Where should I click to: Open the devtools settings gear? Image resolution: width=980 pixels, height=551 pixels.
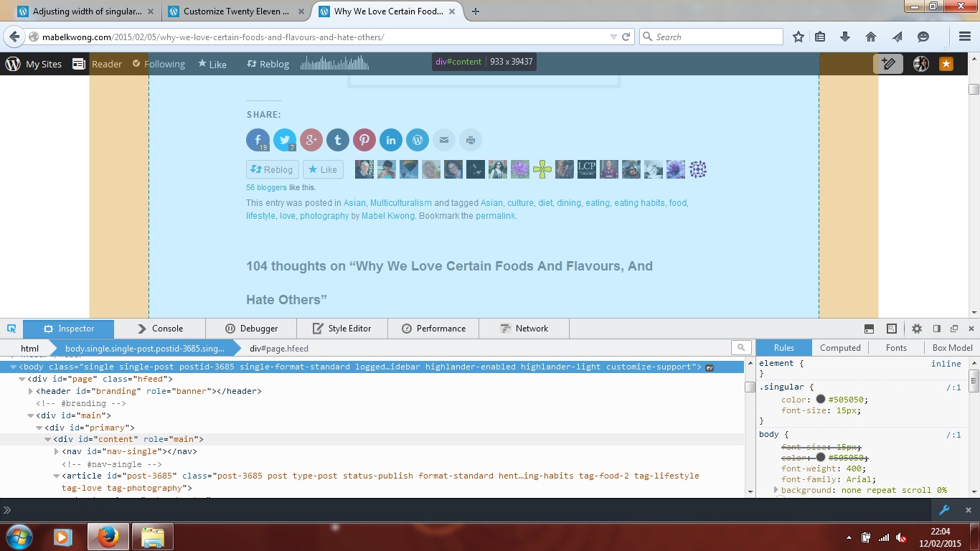[x=916, y=329]
